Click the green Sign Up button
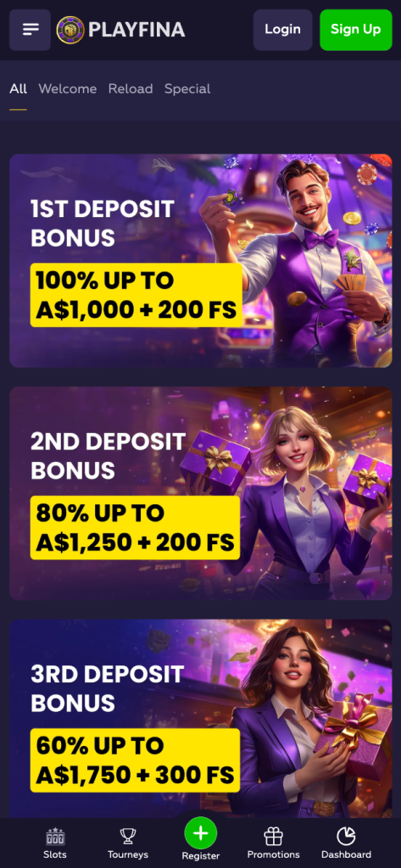 355,30
